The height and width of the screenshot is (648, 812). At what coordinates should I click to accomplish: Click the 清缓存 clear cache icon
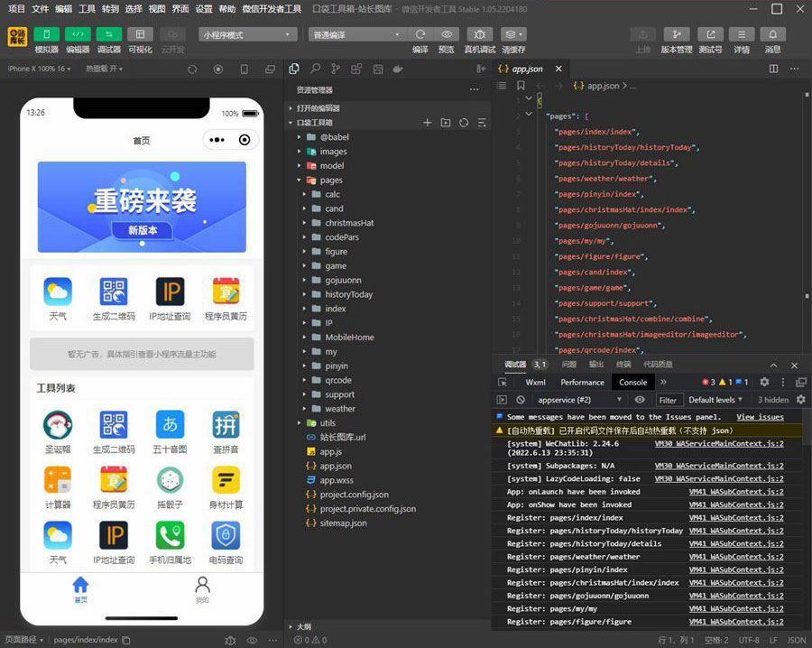pos(511,34)
